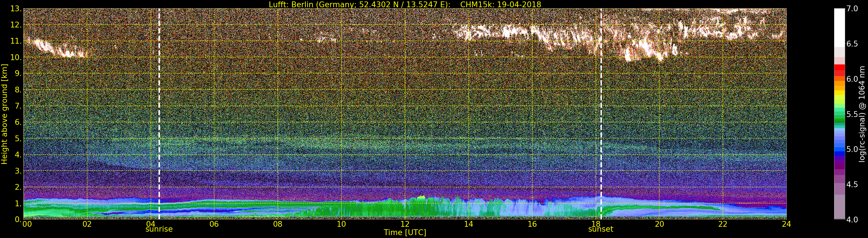The width and height of the screenshot is (868, 238).
Task: Click the time axis tick '18'
Action: pos(596,224)
